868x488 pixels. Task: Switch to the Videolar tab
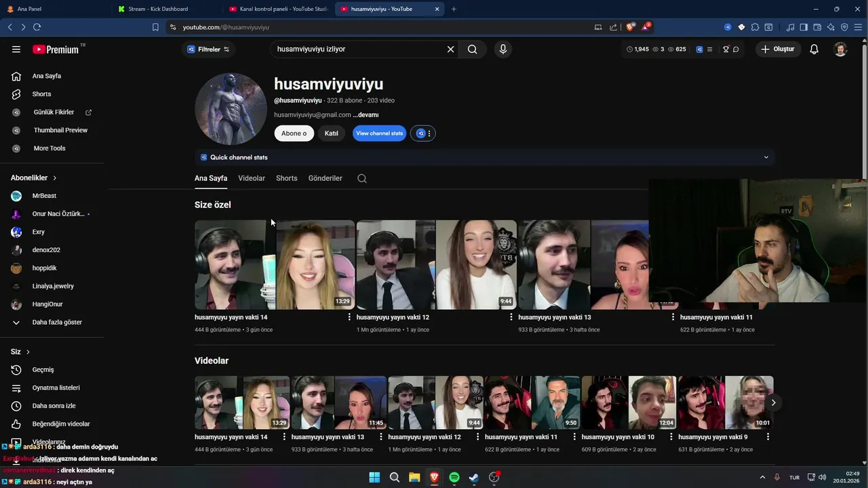point(252,178)
